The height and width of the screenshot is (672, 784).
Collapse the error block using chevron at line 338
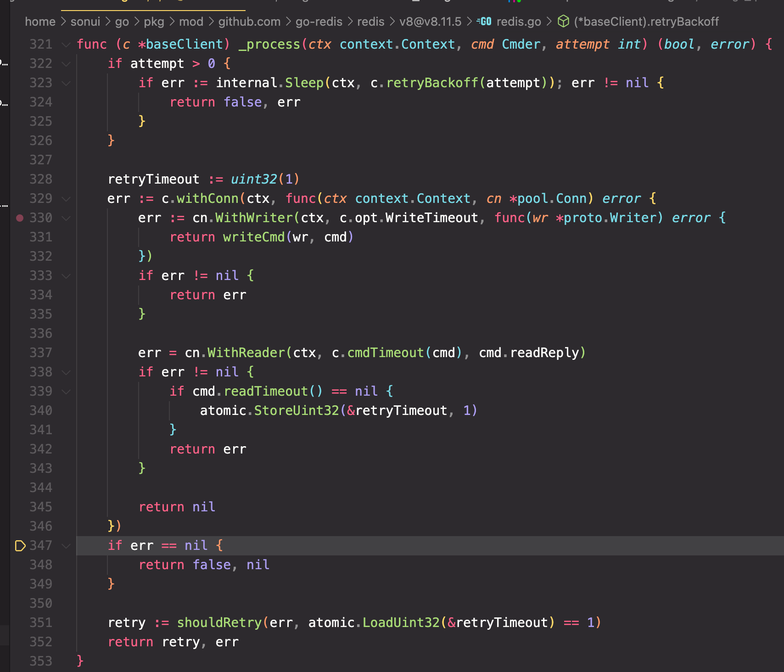(66, 372)
